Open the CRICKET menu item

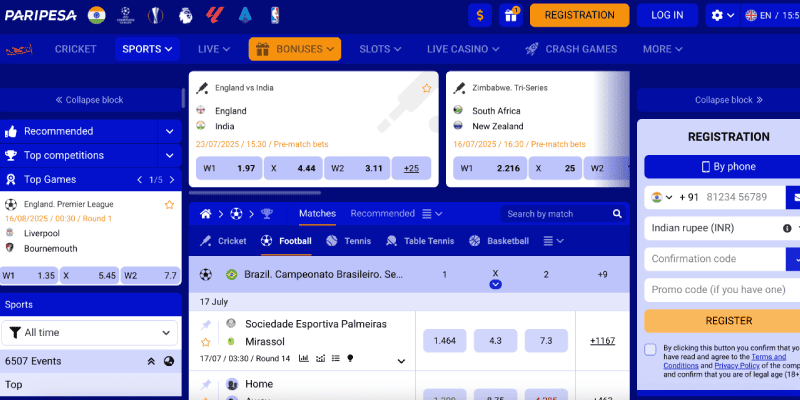click(76, 49)
